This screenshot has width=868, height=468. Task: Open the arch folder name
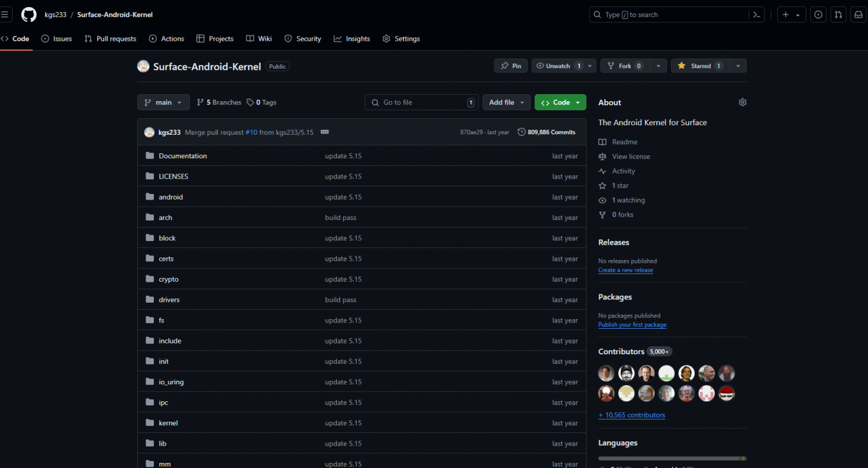tap(165, 217)
